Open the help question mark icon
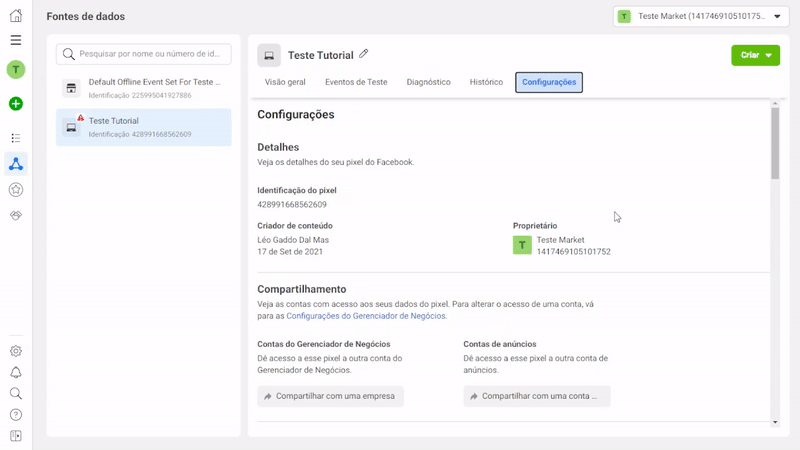Viewport: 800px width, 450px height. (x=15, y=415)
